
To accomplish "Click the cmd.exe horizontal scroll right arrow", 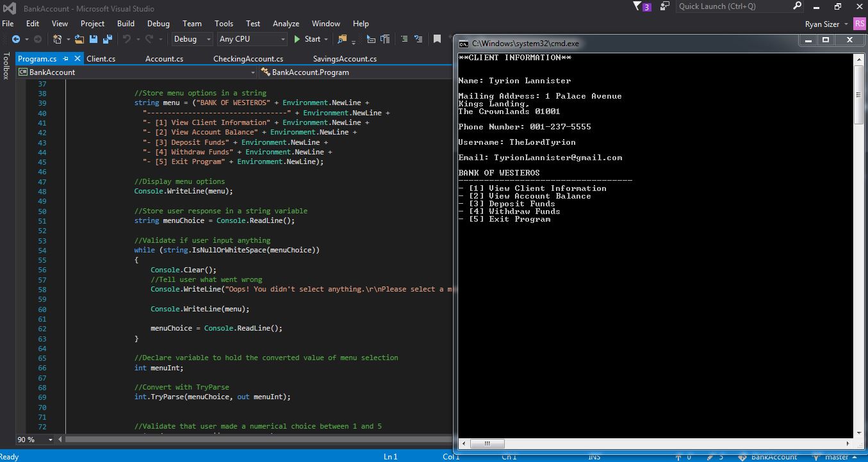I will pos(849,443).
